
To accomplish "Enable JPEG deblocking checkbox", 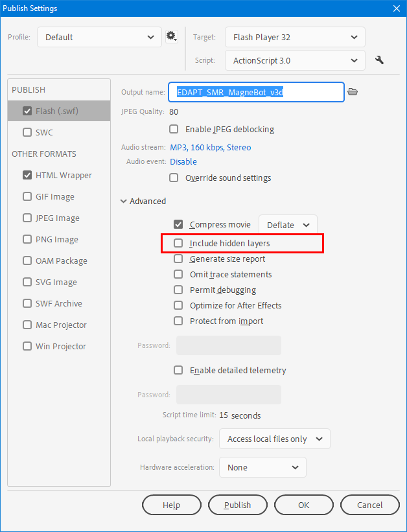I will click(x=174, y=129).
